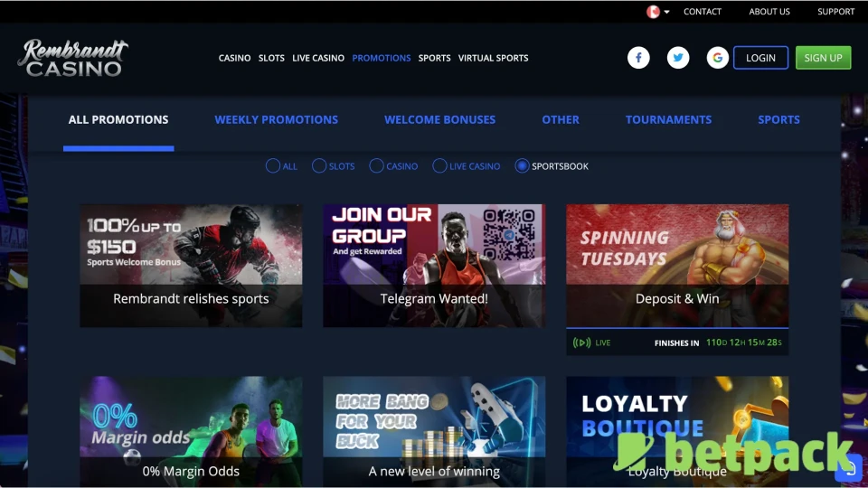Image resolution: width=868 pixels, height=488 pixels.
Task: Click the Rembrandt Casino logo
Action: pyautogui.click(x=73, y=58)
